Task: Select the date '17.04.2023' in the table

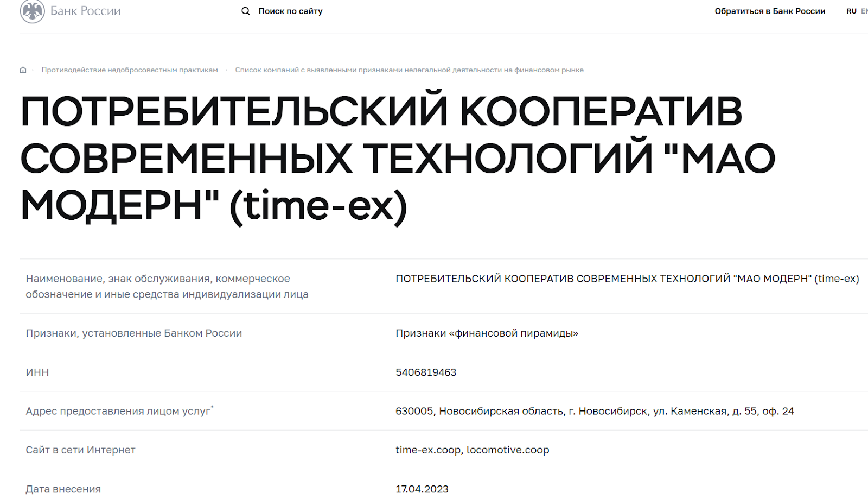Action: click(x=422, y=488)
